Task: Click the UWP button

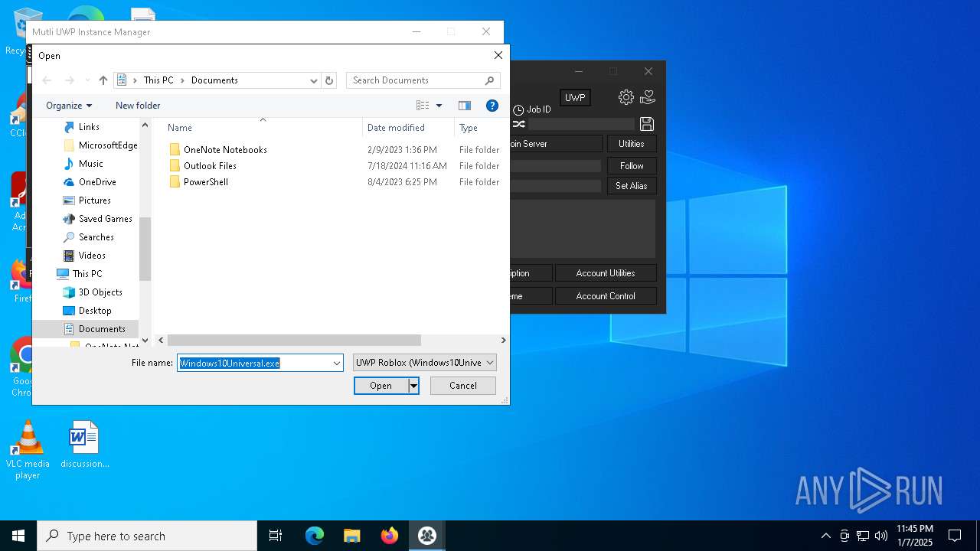Action: coord(575,98)
